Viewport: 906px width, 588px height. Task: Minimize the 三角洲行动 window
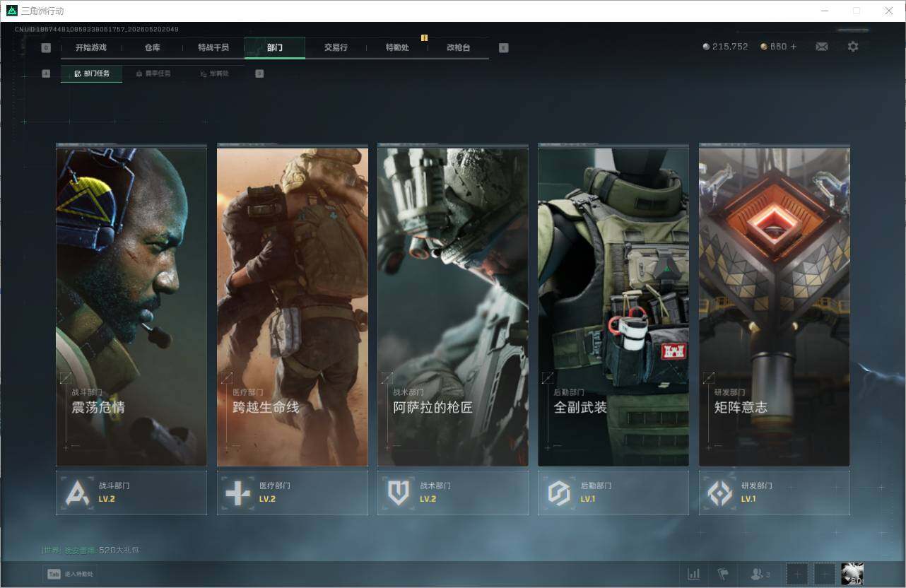pyautogui.click(x=824, y=11)
